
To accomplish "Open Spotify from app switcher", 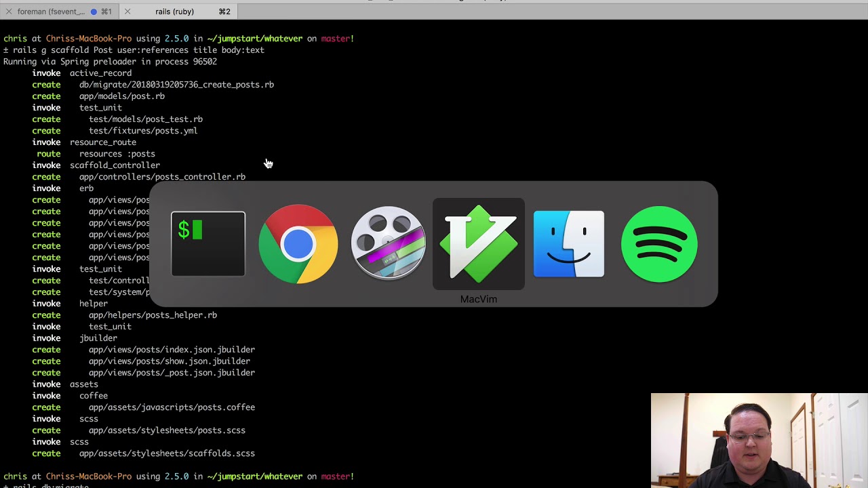I will coord(659,244).
